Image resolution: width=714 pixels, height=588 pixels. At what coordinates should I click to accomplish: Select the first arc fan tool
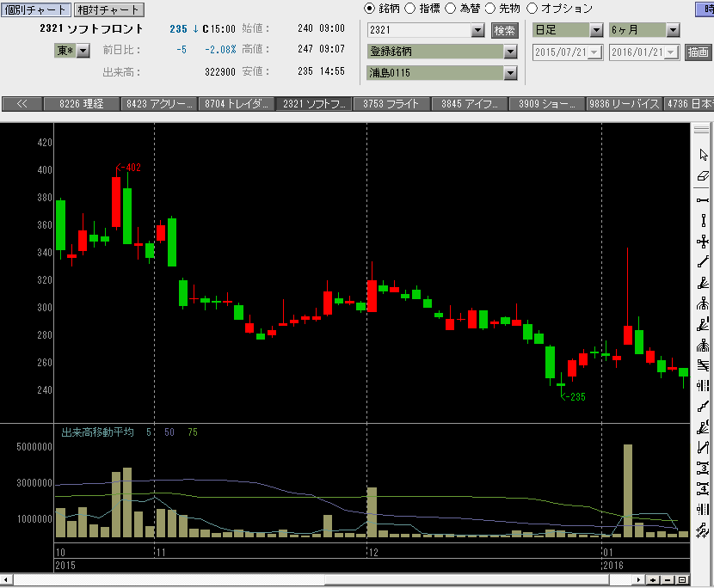(703, 303)
